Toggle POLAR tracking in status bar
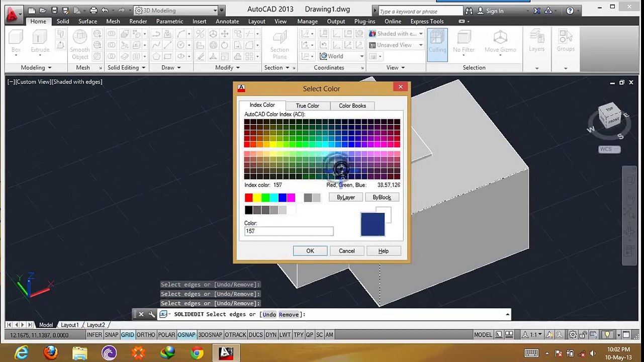Viewport: 644px width, 362px height. 166,335
